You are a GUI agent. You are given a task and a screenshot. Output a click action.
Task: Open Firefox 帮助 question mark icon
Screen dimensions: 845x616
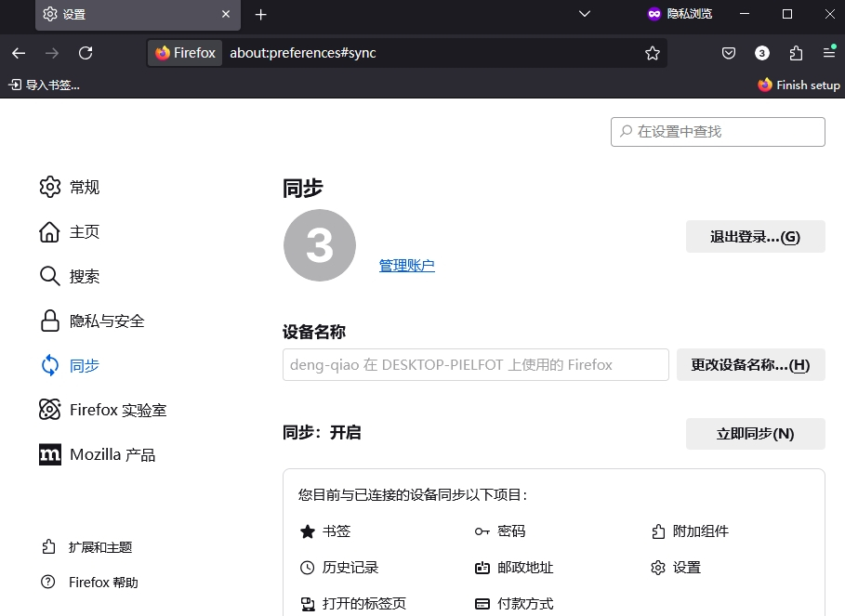pos(49,583)
